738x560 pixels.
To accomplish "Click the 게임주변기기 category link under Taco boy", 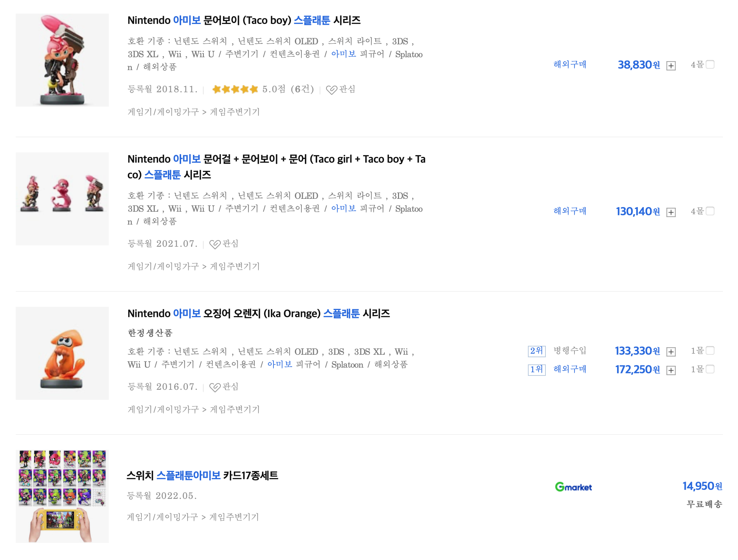I will tap(235, 112).
